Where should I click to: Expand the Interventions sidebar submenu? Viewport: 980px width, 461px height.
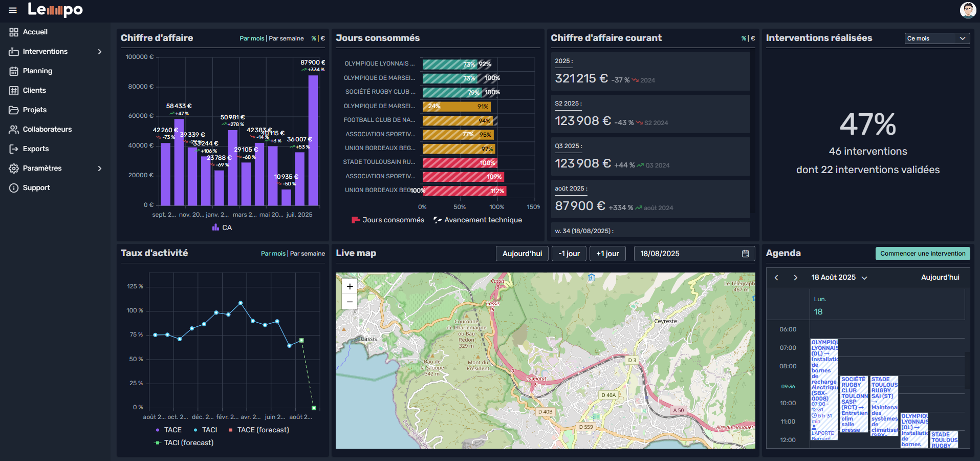100,52
